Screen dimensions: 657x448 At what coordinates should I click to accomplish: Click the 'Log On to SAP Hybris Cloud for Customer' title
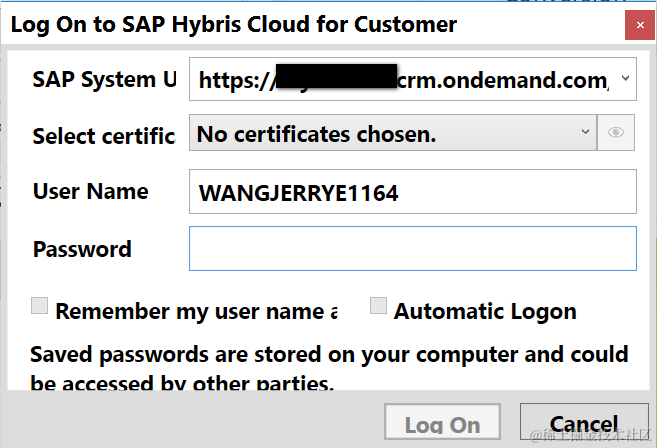pos(234,24)
